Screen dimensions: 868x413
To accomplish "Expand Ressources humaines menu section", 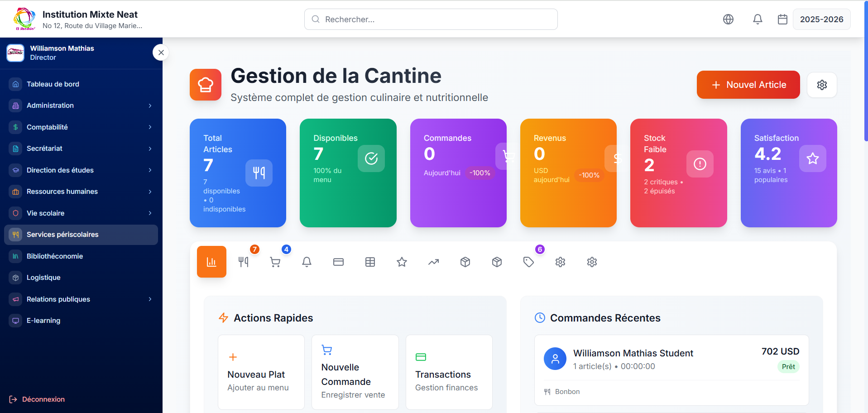I will click(82, 192).
